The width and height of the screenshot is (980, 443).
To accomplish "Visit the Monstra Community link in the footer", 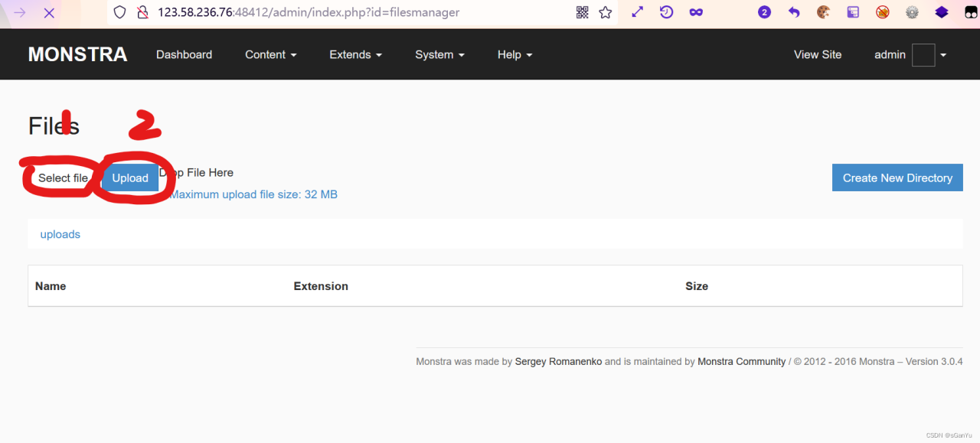I will 741,361.
